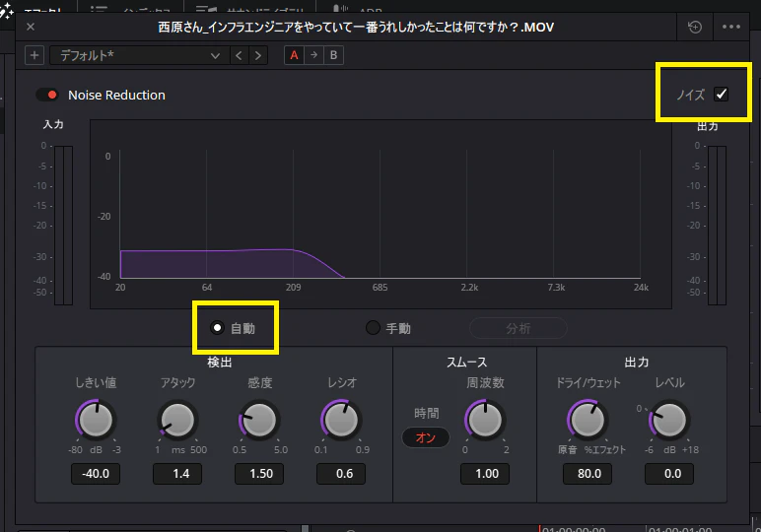Edit the threshold value field -40.0
The image size is (761, 532).
96,474
